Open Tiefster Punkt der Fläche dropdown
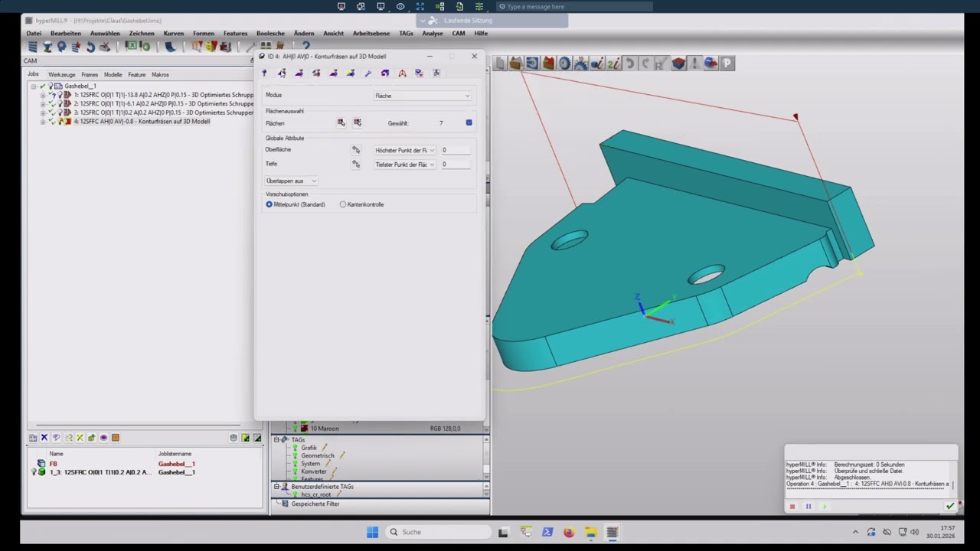 coord(405,164)
